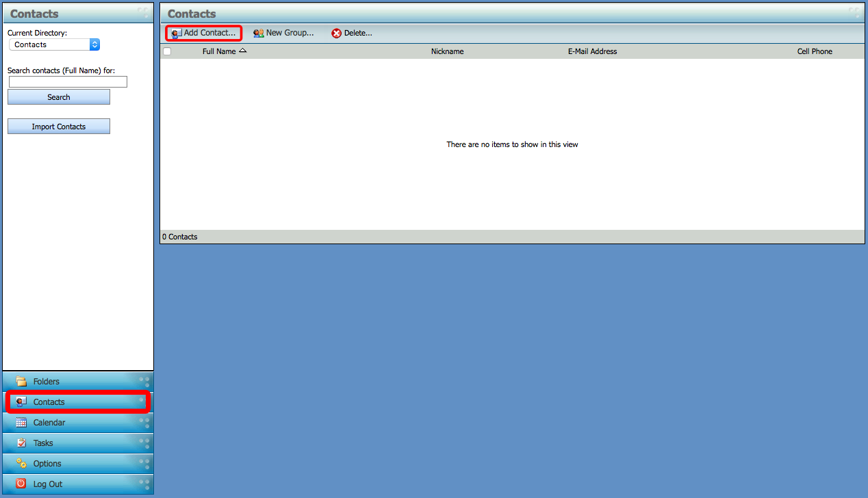The width and height of the screenshot is (868, 498).
Task: Toggle the select-all contacts checkbox
Action: (x=167, y=51)
